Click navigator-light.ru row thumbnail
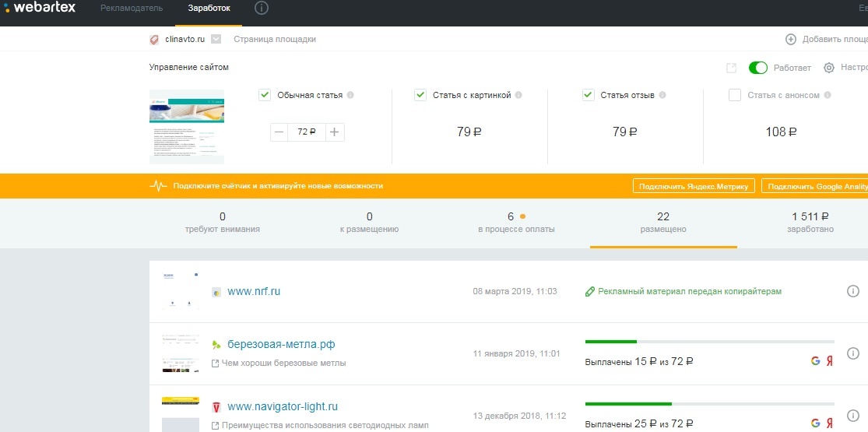The height and width of the screenshot is (432, 868). pyautogui.click(x=181, y=414)
